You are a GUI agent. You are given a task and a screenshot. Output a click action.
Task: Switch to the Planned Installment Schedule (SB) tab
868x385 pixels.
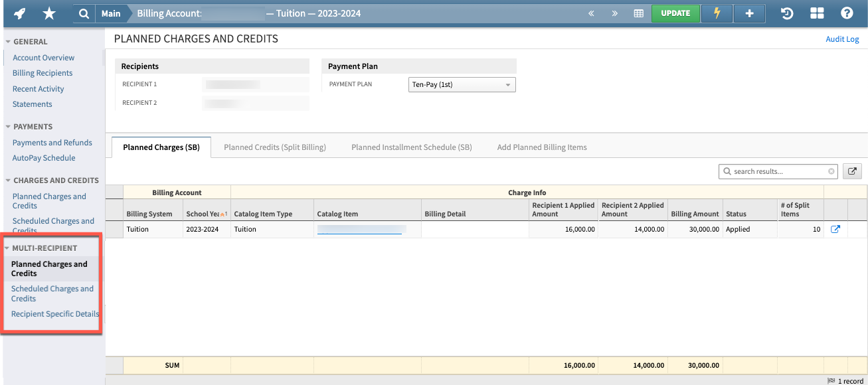(411, 147)
